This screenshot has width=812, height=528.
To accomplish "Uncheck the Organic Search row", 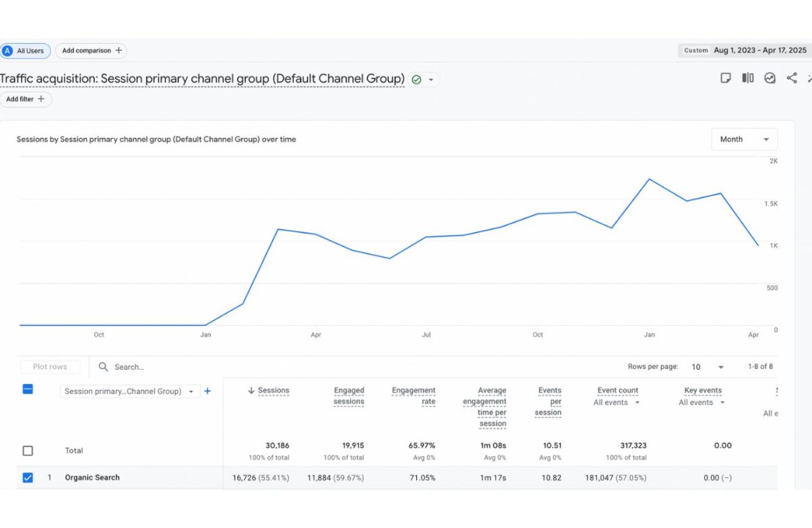I will click(28, 477).
